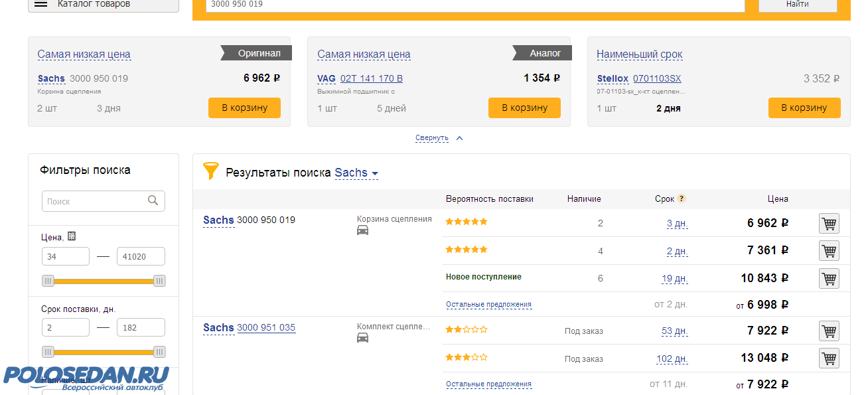This screenshot has width=868, height=395.
Task: Open the Sachs brand link in the top card
Action: pyautogui.click(x=51, y=78)
